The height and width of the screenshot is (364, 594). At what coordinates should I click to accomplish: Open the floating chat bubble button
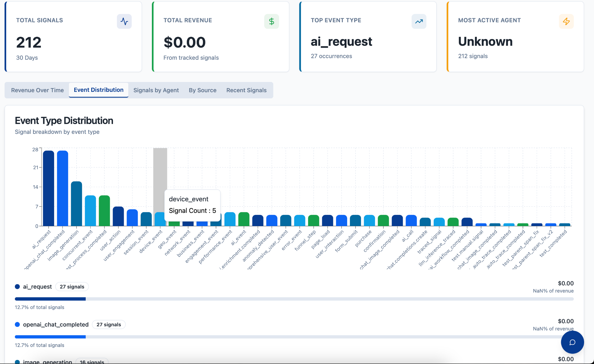572,342
